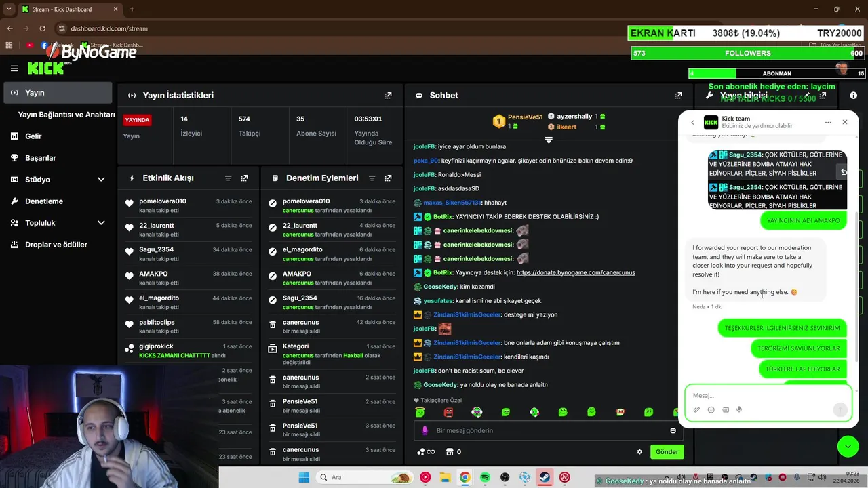Click the Gönder send button
This screenshot has height=488, width=868.
click(x=667, y=452)
